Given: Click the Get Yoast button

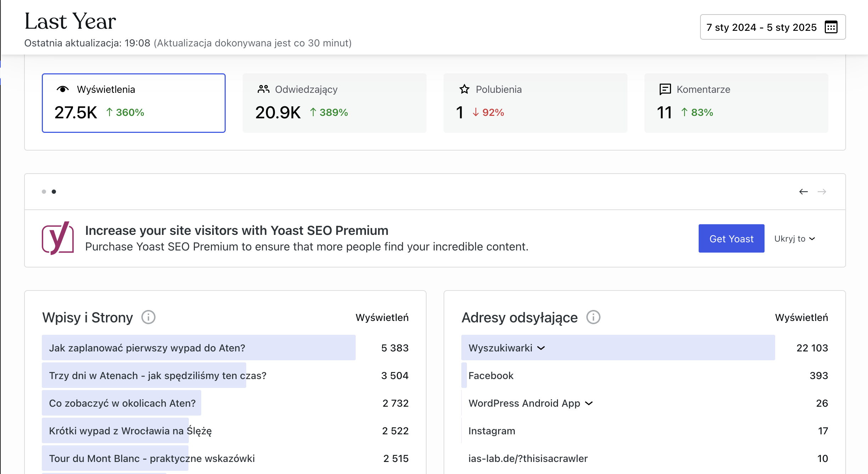Looking at the screenshot, I should 731,238.
